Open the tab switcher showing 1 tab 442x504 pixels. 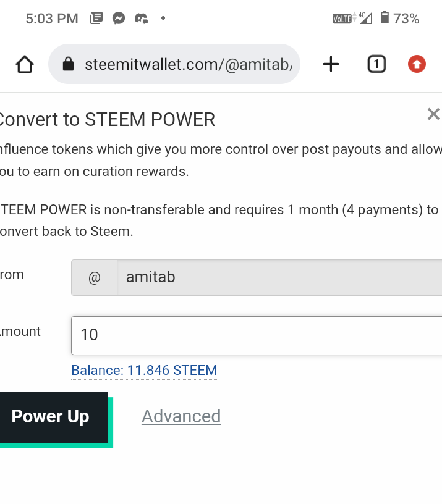pyautogui.click(x=376, y=64)
